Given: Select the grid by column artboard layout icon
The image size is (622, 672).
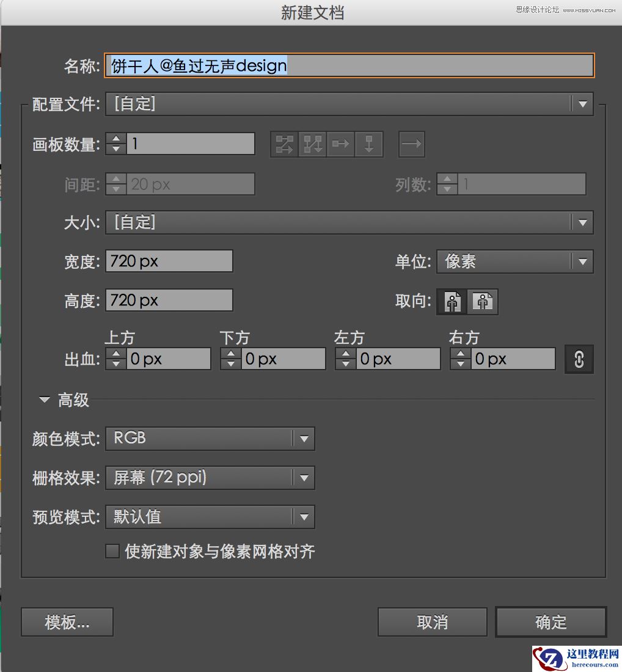Looking at the screenshot, I should [x=312, y=144].
